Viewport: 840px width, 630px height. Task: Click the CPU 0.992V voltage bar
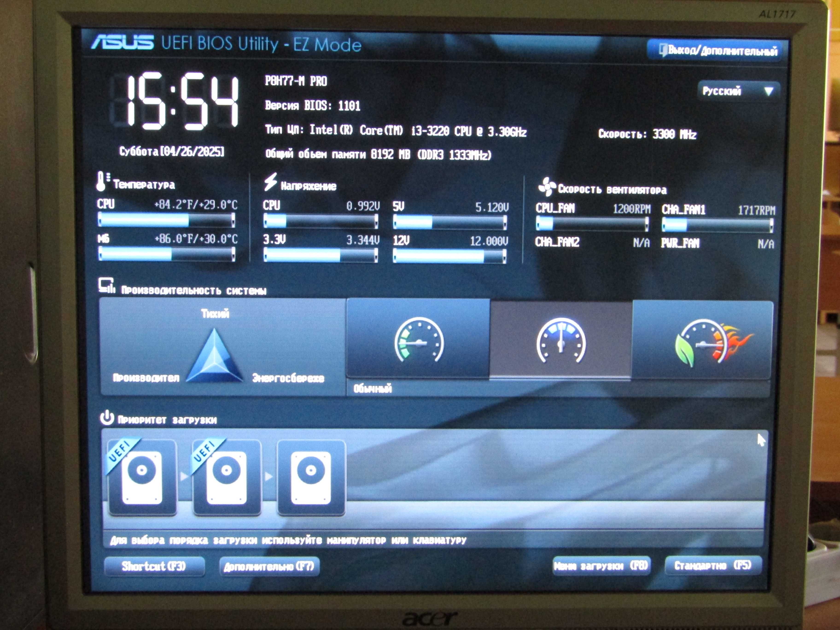click(321, 221)
